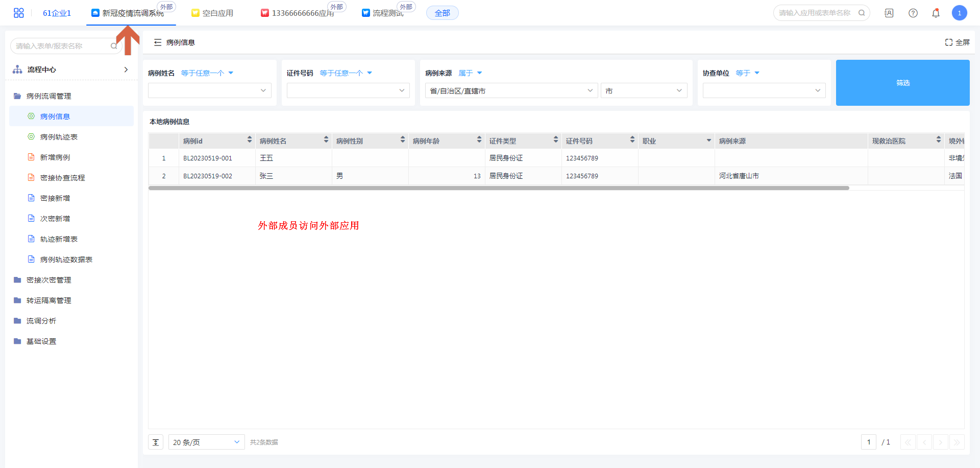The width and height of the screenshot is (980, 468).
Task: Open the app grid launcher icon
Action: (x=19, y=13)
